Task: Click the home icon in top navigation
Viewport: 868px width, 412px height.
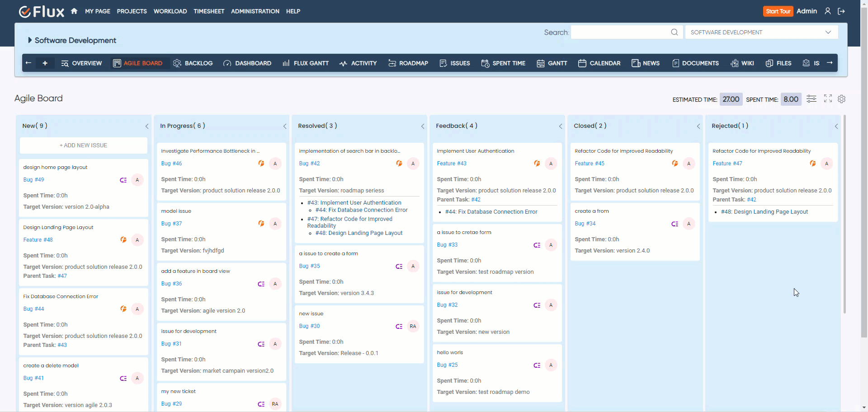Action: coord(74,11)
